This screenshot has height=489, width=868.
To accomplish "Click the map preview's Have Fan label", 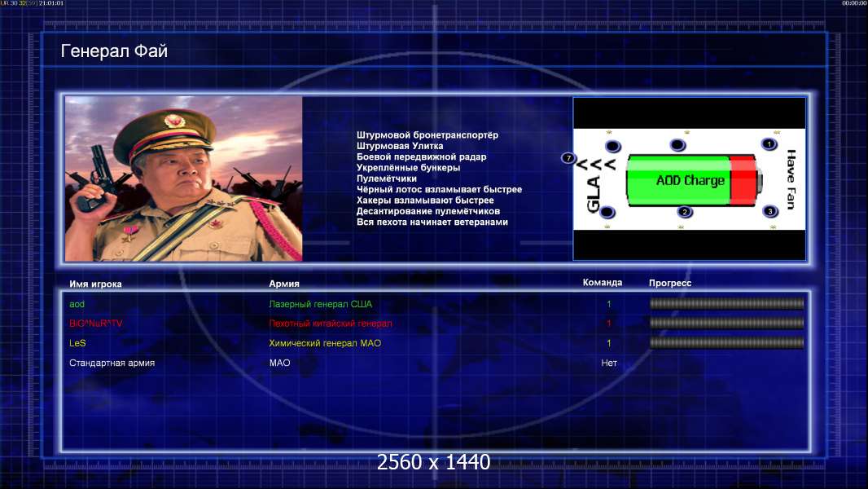I will [791, 179].
